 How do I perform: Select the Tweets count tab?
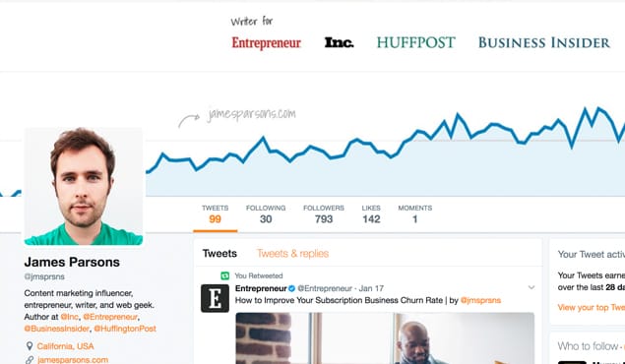coord(215,214)
